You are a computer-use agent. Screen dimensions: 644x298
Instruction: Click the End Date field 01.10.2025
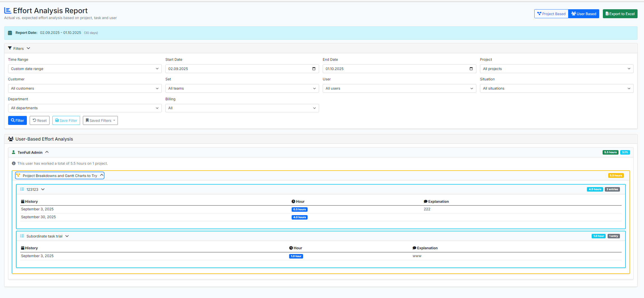pos(399,69)
